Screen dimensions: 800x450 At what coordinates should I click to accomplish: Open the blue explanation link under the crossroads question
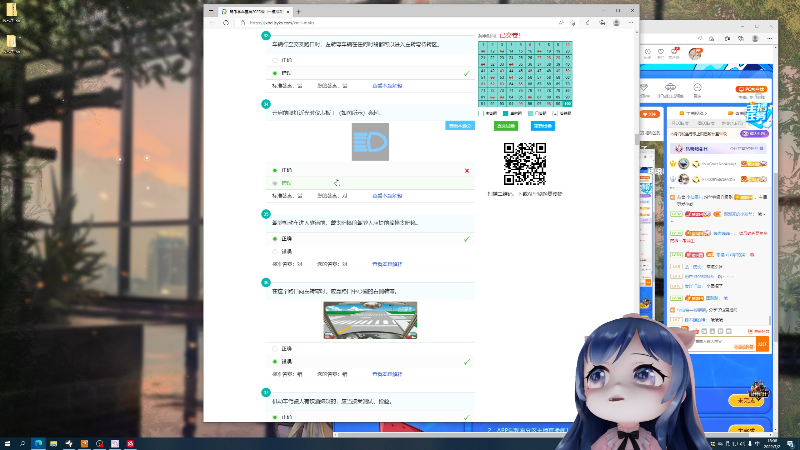387,374
